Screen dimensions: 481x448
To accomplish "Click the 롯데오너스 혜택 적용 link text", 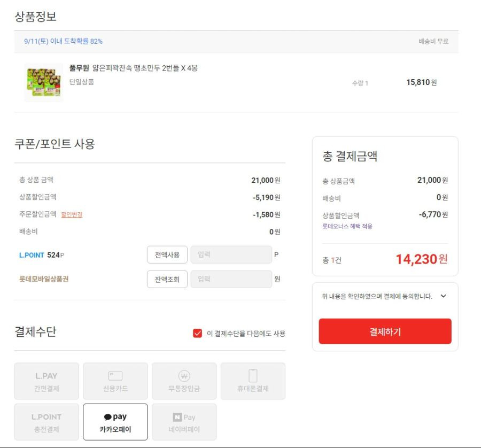I will [x=347, y=227].
